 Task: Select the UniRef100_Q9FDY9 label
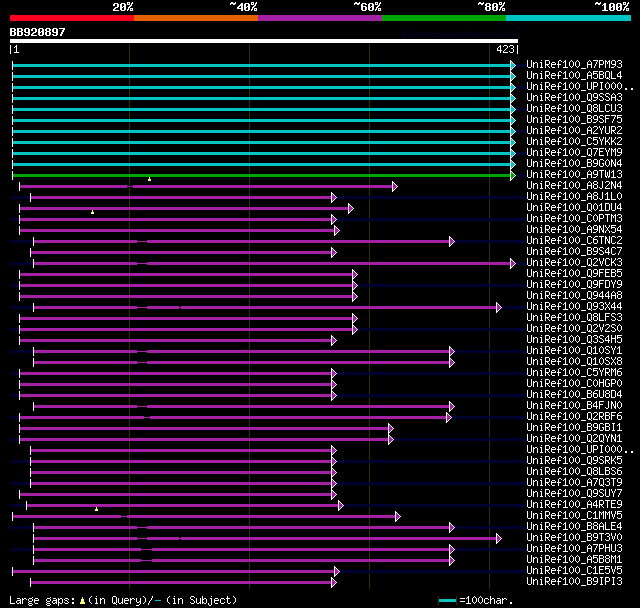point(574,284)
